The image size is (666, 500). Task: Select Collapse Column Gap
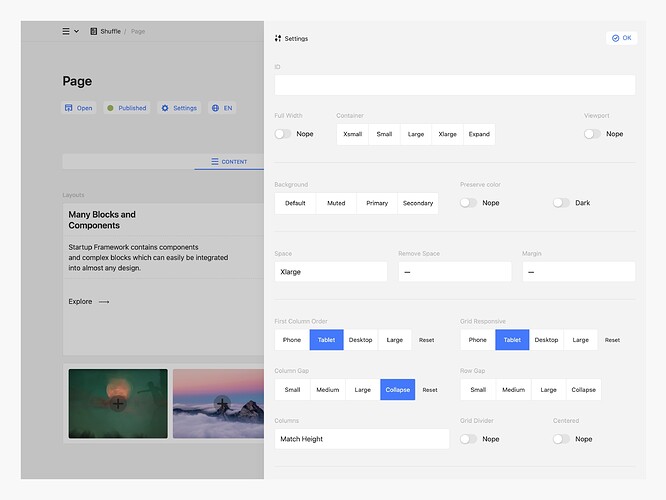(398, 390)
